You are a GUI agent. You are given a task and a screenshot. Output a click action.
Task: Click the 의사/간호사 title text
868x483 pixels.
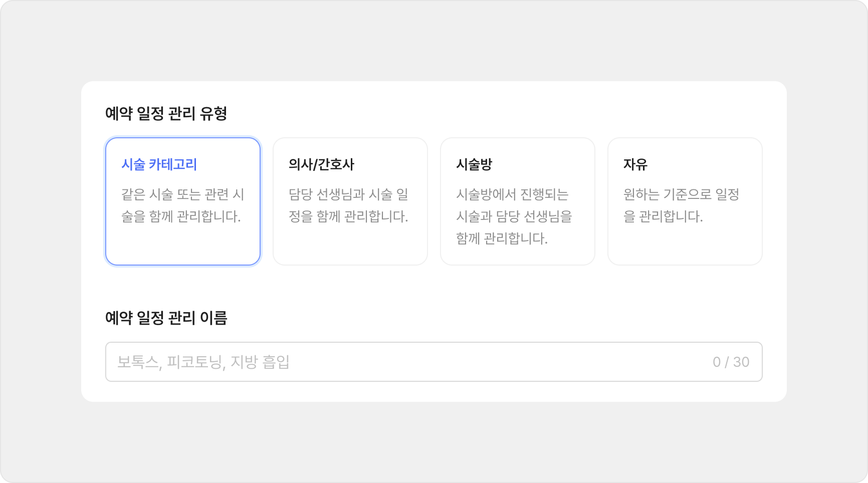pyautogui.click(x=321, y=164)
